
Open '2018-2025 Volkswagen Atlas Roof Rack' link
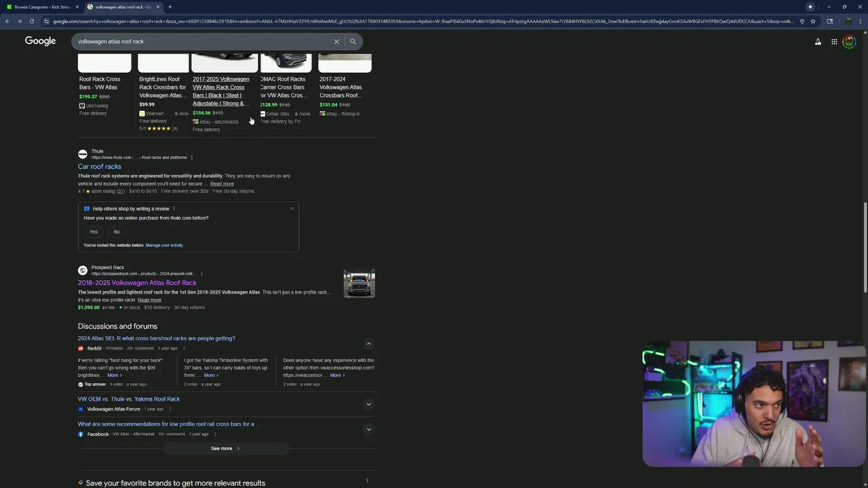click(x=137, y=283)
